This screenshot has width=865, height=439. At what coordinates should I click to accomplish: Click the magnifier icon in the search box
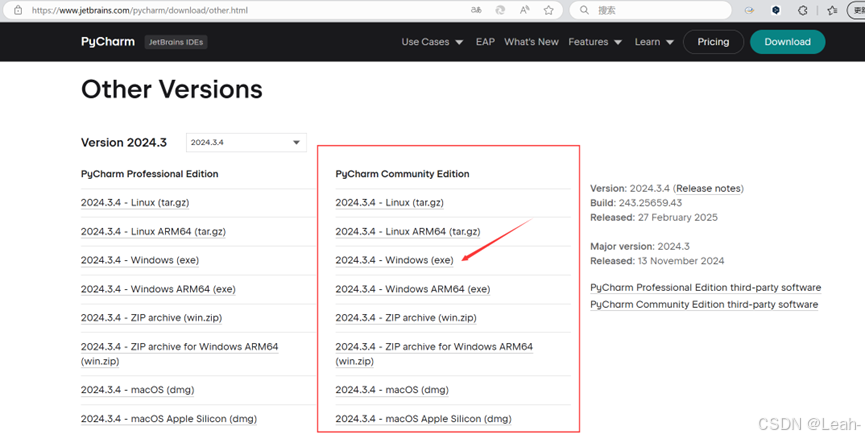coord(584,10)
